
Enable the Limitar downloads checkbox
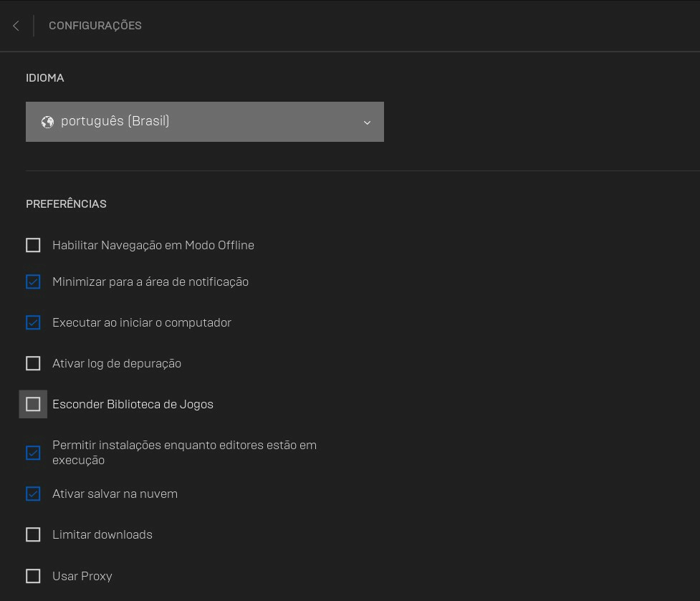pos(33,534)
